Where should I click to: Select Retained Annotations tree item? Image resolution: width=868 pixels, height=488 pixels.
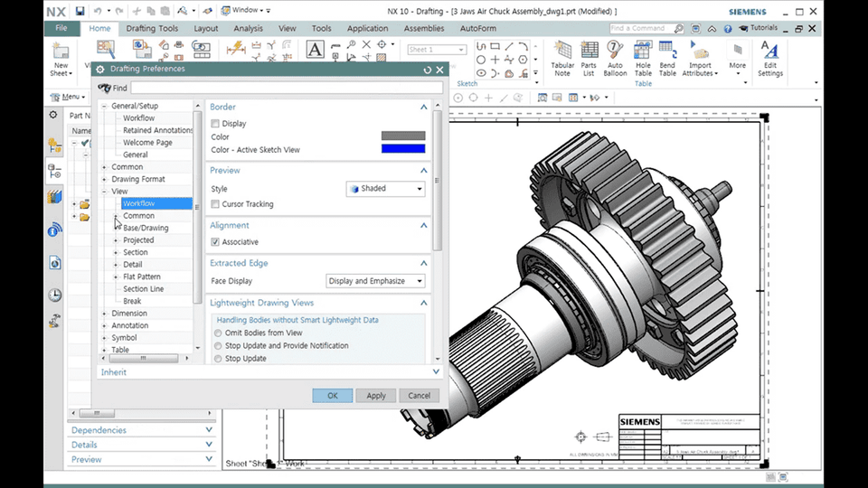(x=157, y=130)
